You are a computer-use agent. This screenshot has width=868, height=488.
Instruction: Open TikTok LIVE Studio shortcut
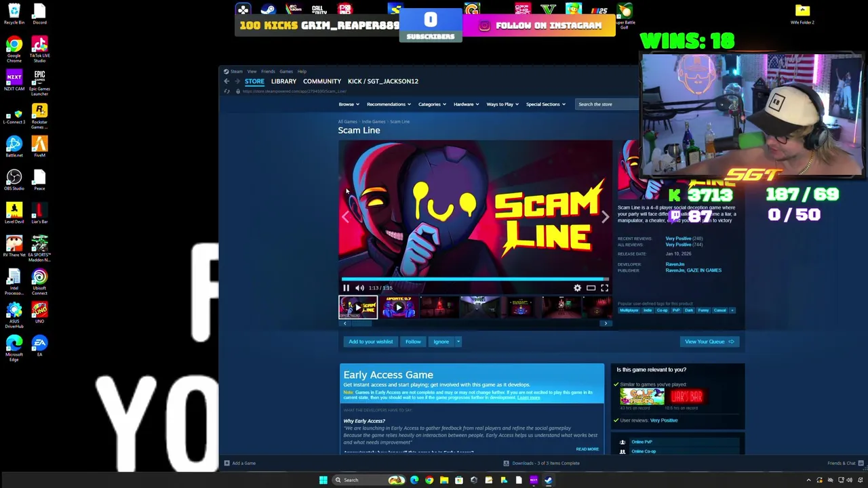(39, 49)
